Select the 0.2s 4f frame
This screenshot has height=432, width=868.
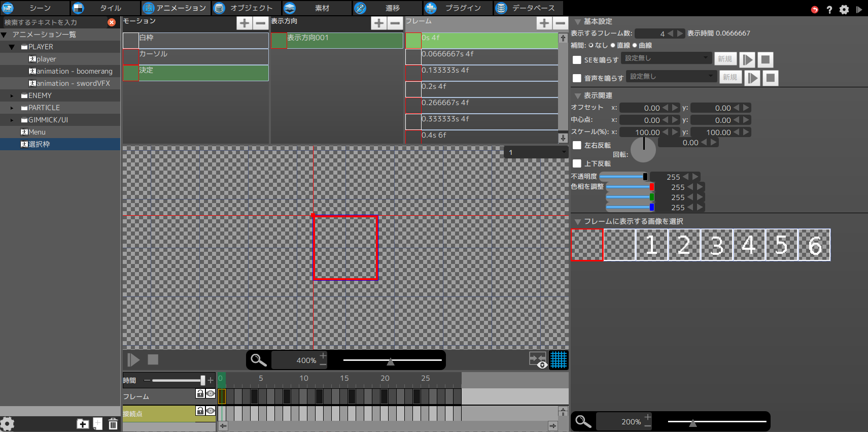click(x=482, y=89)
